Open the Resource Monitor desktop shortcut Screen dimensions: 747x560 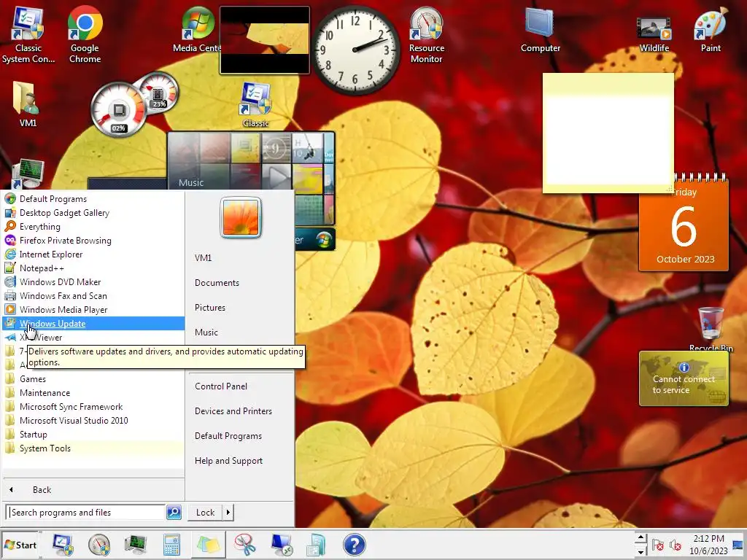tap(426, 34)
